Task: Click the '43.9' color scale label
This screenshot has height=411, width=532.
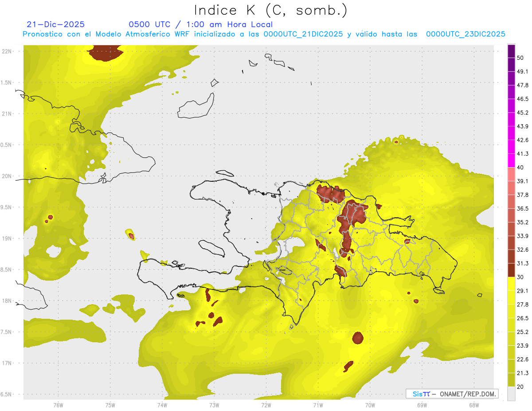Action: pyautogui.click(x=523, y=126)
